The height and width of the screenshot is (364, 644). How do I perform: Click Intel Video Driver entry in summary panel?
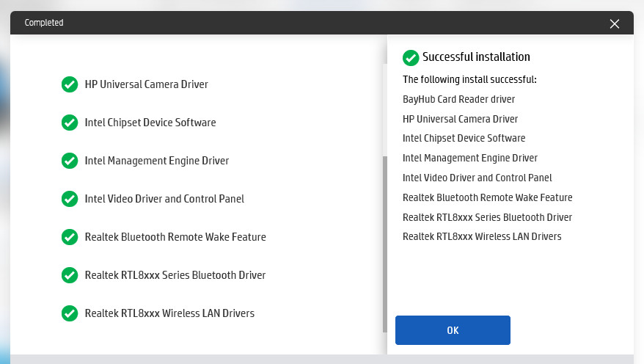pos(477,178)
